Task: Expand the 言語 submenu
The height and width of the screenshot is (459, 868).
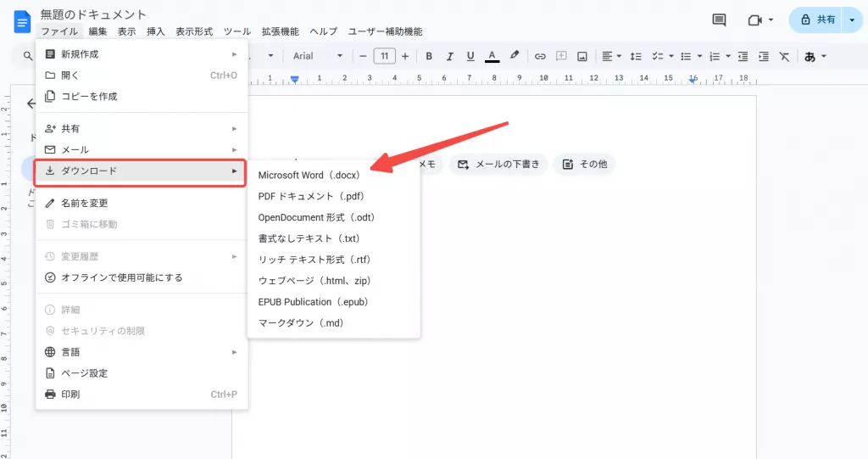Action: pyautogui.click(x=142, y=352)
